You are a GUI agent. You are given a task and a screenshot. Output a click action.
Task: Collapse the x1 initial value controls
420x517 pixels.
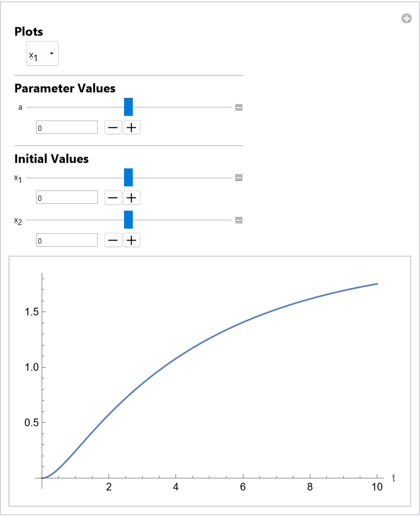click(x=239, y=178)
